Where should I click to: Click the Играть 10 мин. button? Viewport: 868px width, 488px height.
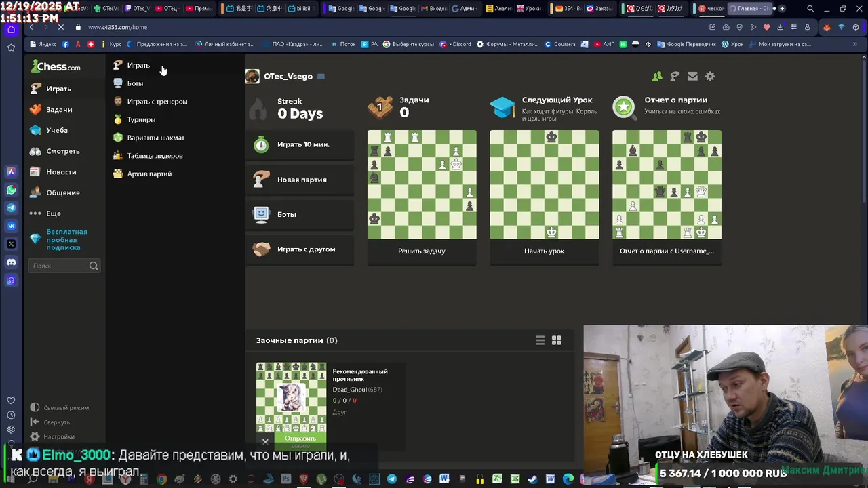point(300,145)
